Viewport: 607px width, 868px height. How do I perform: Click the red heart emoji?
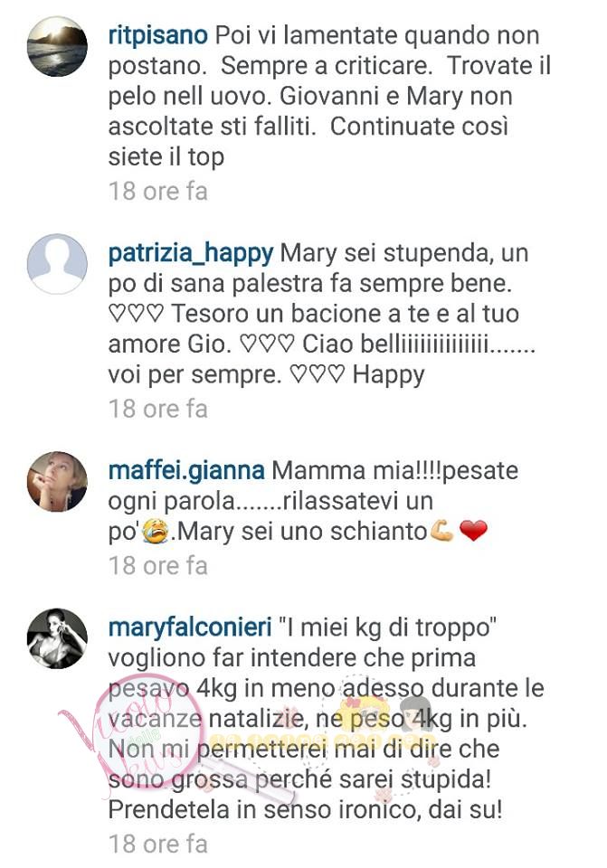pyautogui.click(x=473, y=532)
